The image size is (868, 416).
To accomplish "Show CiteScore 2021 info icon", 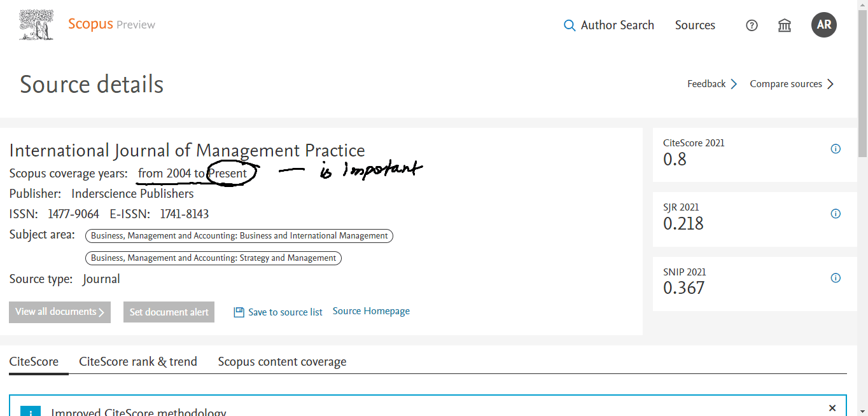I will point(836,149).
